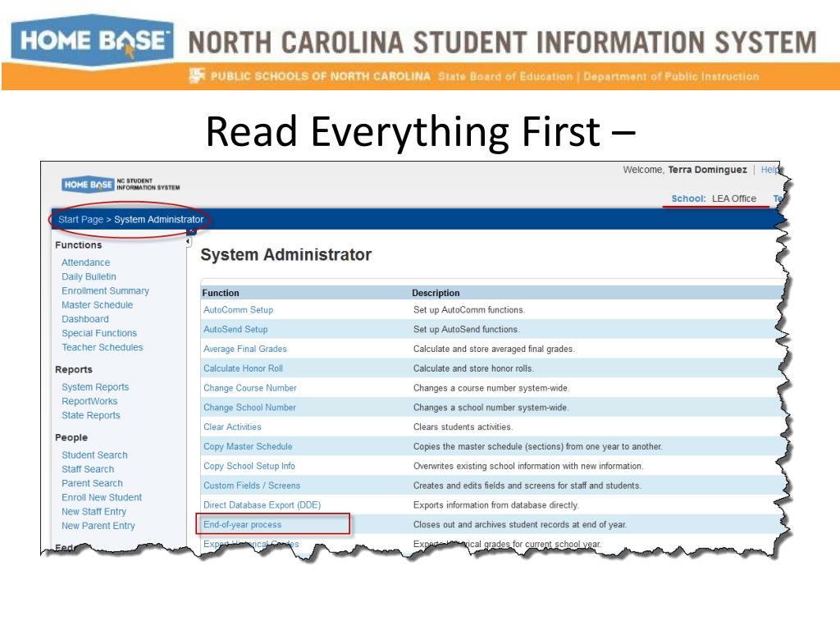Open ReportWorks link
The image size is (840, 630).
(x=89, y=401)
